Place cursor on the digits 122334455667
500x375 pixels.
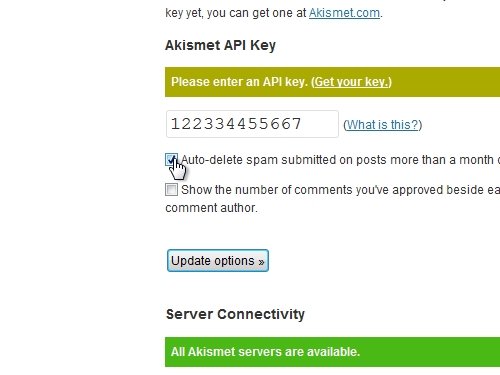pos(236,124)
